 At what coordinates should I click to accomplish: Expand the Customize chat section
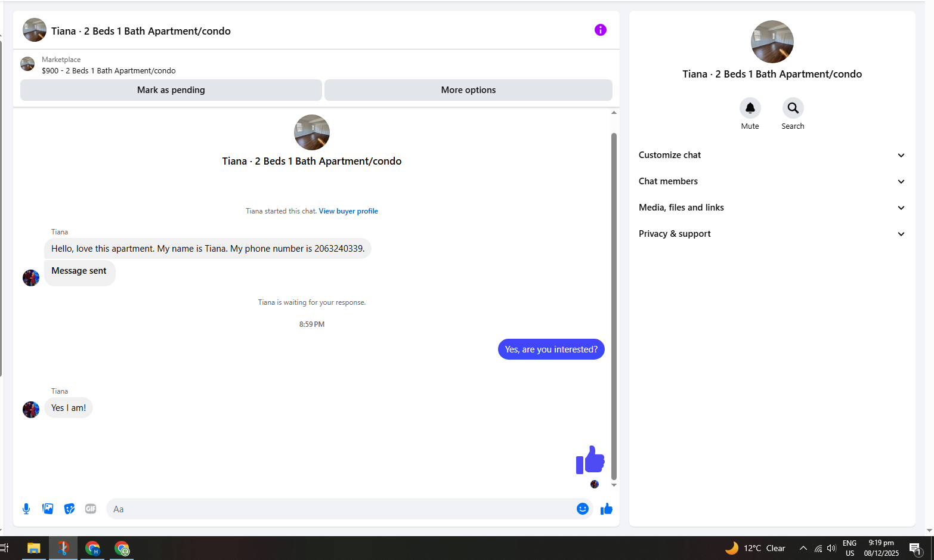[x=772, y=155]
